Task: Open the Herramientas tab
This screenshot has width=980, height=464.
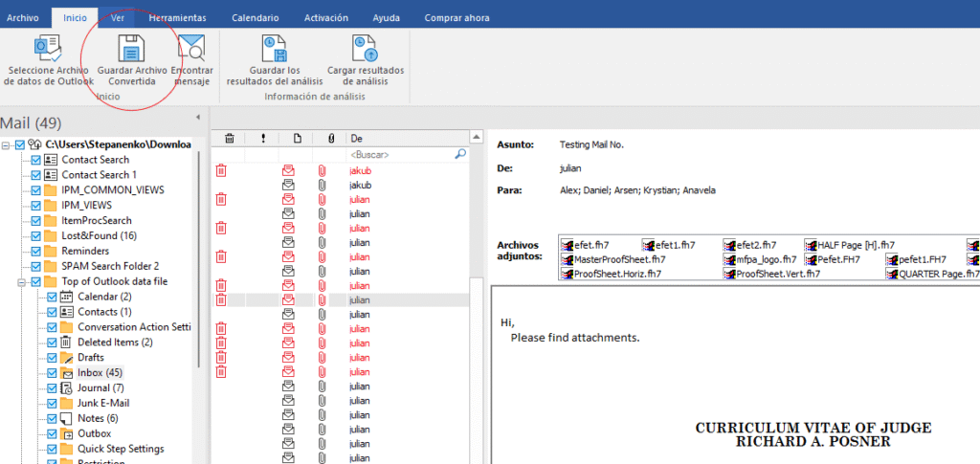Action: (177, 18)
